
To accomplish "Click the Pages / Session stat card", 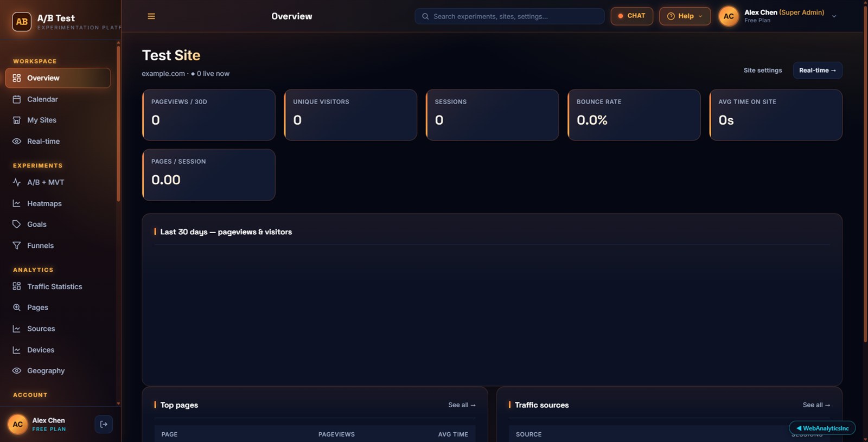I will pyautogui.click(x=209, y=175).
